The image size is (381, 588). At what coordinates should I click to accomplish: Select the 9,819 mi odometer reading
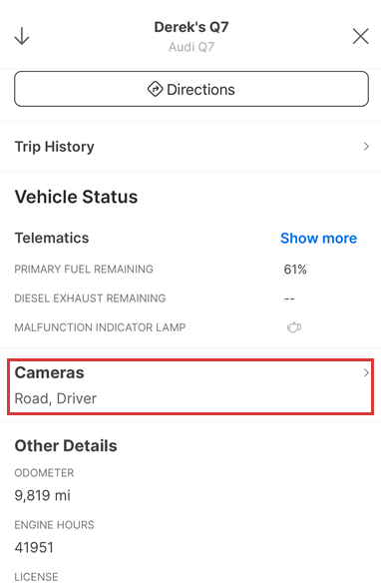point(42,495)
